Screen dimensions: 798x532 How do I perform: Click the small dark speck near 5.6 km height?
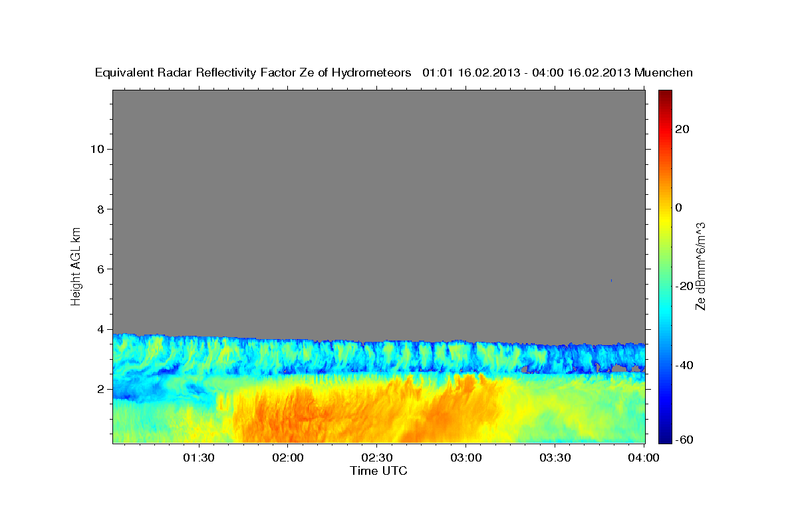pyautogui.click(x=611, y=281)
